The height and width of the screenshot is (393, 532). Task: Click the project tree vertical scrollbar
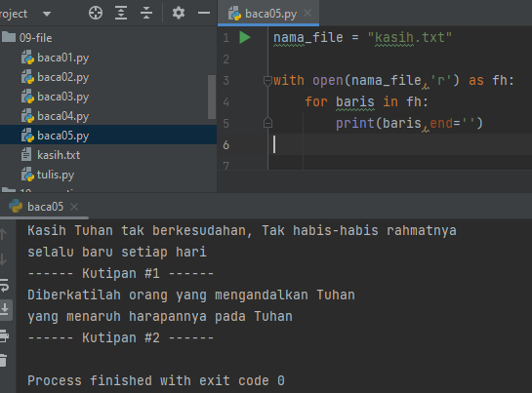[x=212, y=97]
